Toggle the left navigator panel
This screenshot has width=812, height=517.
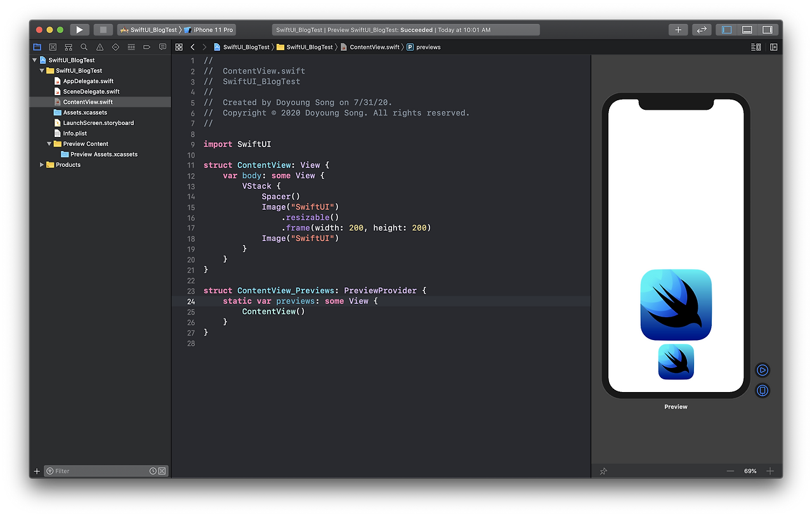coord(727,30)
